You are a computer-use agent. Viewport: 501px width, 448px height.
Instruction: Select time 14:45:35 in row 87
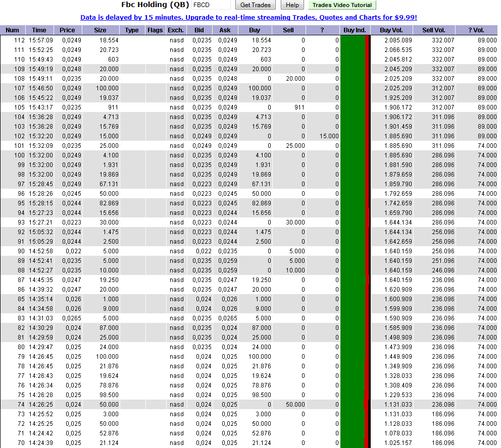tap(41, 279)
